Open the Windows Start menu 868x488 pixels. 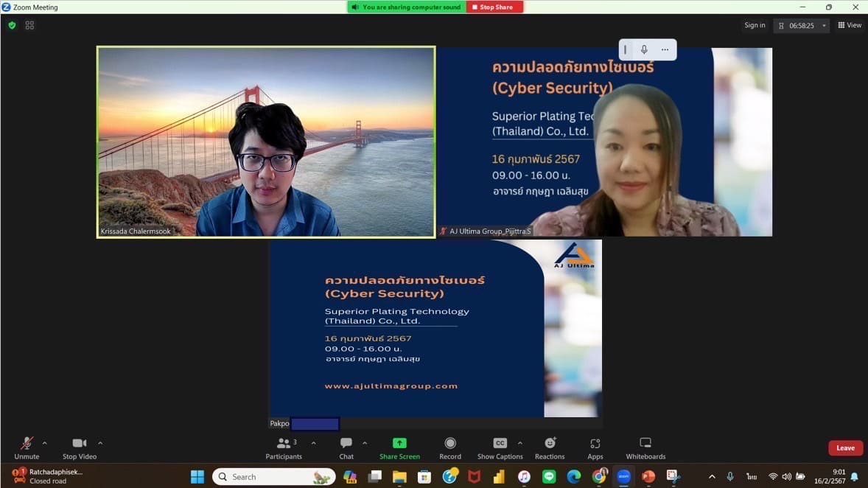click(197, 476)
